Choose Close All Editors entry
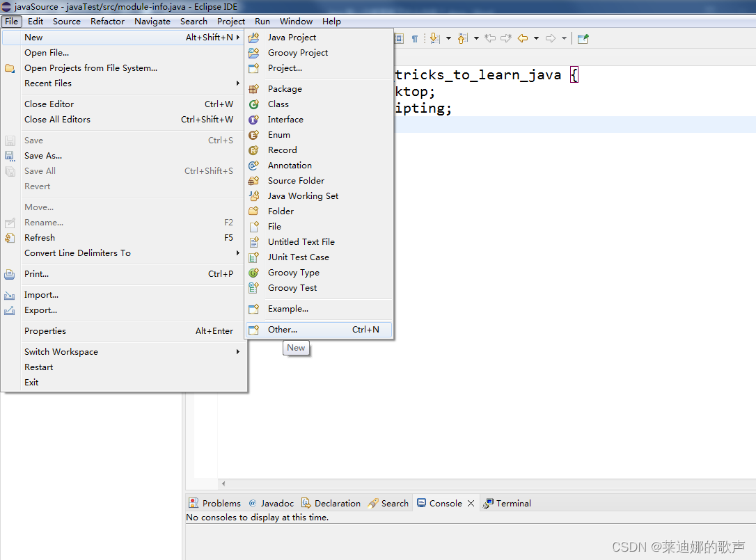The height and width of the screenshot is (560, 756). (125, 120)
